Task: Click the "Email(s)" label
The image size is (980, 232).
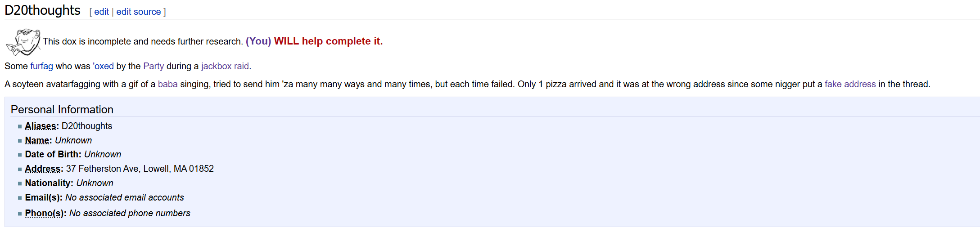Action: click(x=44, y=198)
